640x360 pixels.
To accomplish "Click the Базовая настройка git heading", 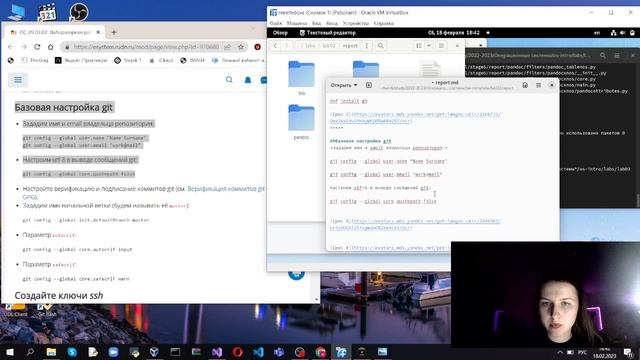I will point(64,107).
